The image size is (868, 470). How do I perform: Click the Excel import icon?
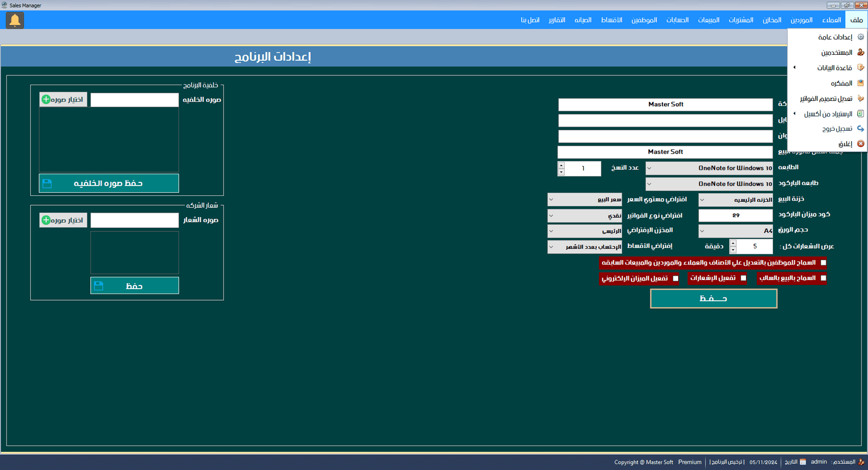click(x=860, y=113)
